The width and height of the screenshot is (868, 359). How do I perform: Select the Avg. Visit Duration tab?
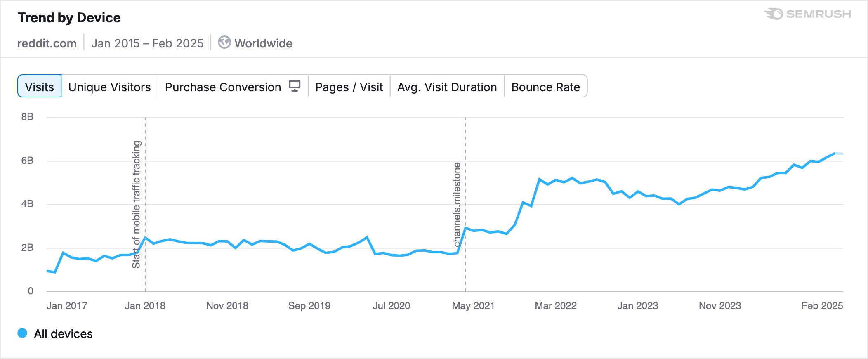[447, 86]
